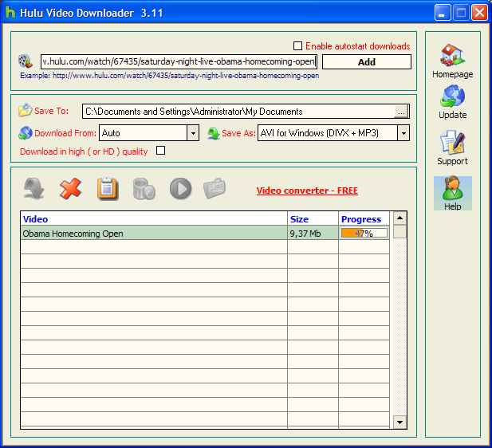Open the Homepage house icon
492x448 pixels.
tap(452, 55)
